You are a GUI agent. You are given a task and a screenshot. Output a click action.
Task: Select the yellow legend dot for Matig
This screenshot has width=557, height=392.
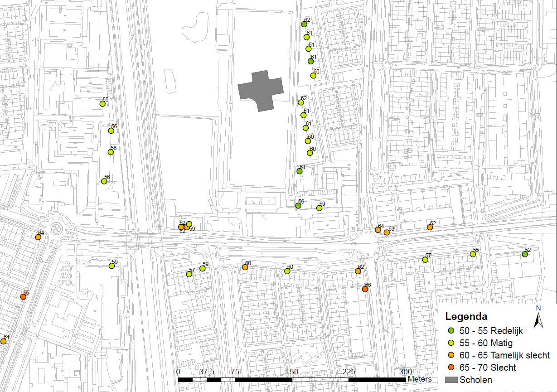tap(451, 343)
